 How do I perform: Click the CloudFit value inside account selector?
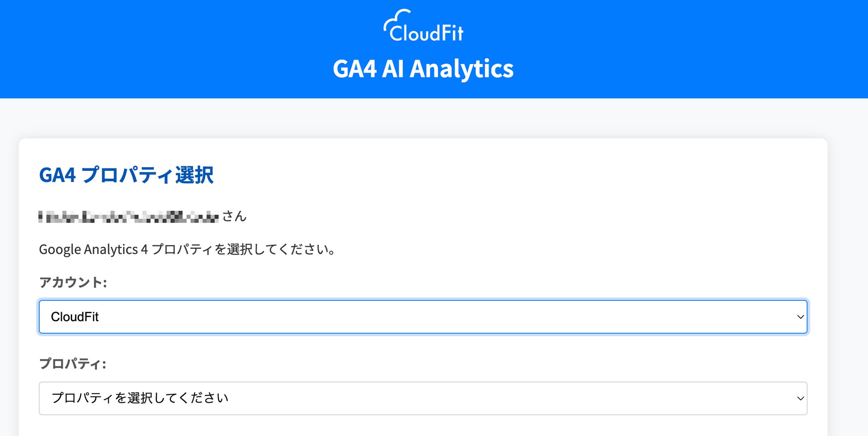pos(75,317)
